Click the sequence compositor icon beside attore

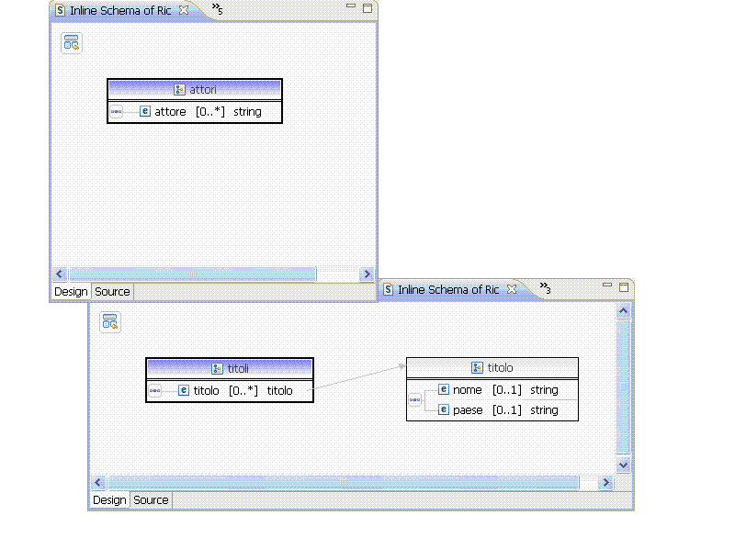tap(117, 112)
